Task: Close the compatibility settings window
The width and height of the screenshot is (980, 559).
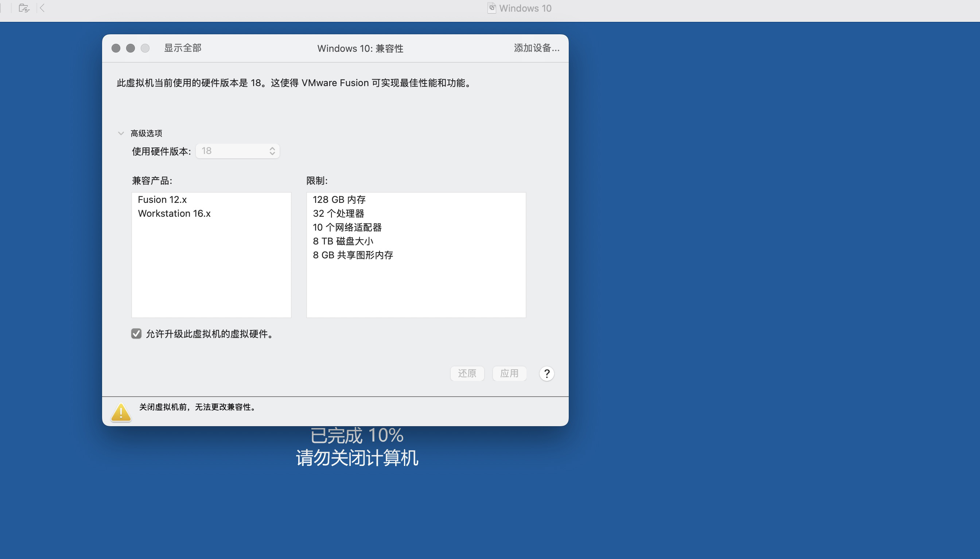Action: click(x=116, y=48)
